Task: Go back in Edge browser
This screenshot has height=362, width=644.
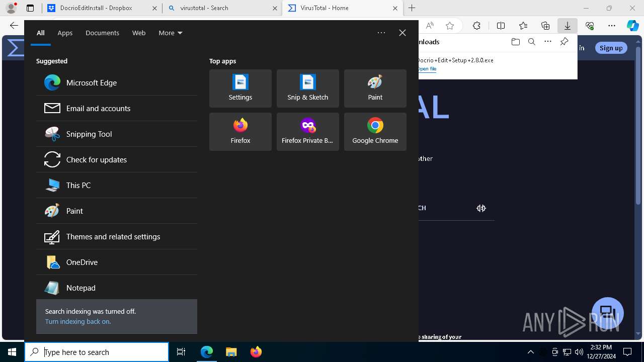Action: pos(14,26)
